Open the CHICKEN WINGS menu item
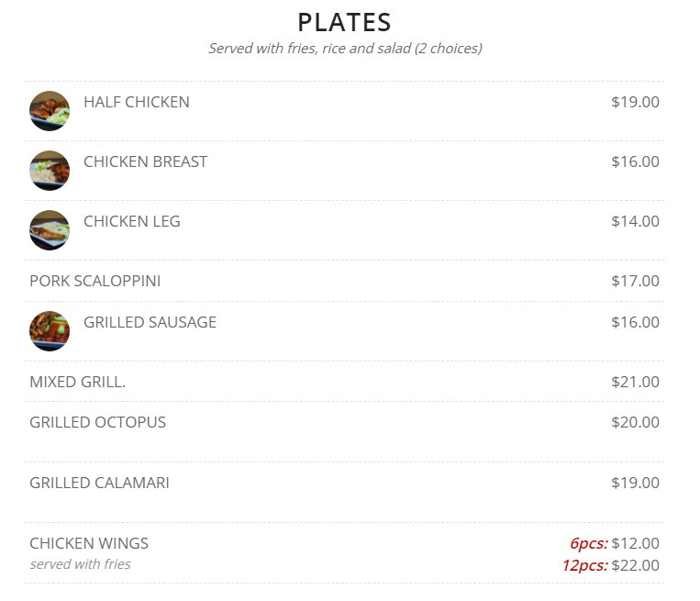This screenshot has width=700, height=601. point(89,543)
